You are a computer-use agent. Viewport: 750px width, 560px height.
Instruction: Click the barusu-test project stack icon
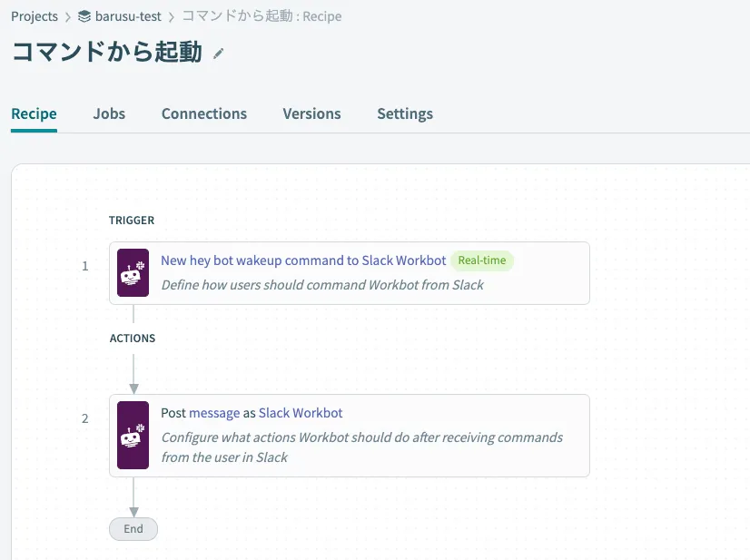[84, 16]
